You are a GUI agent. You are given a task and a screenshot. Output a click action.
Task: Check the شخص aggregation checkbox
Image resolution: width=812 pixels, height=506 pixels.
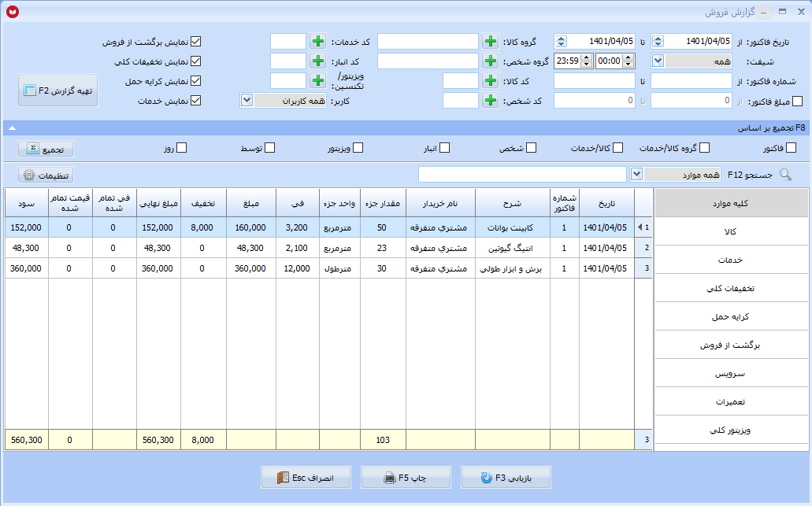pyautogui.click(x=532, y=148)
